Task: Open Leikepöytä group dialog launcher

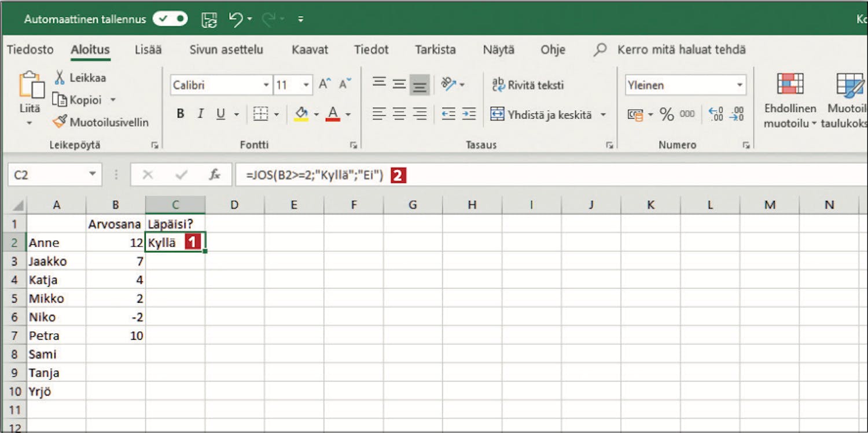Action: pos(155,146)
